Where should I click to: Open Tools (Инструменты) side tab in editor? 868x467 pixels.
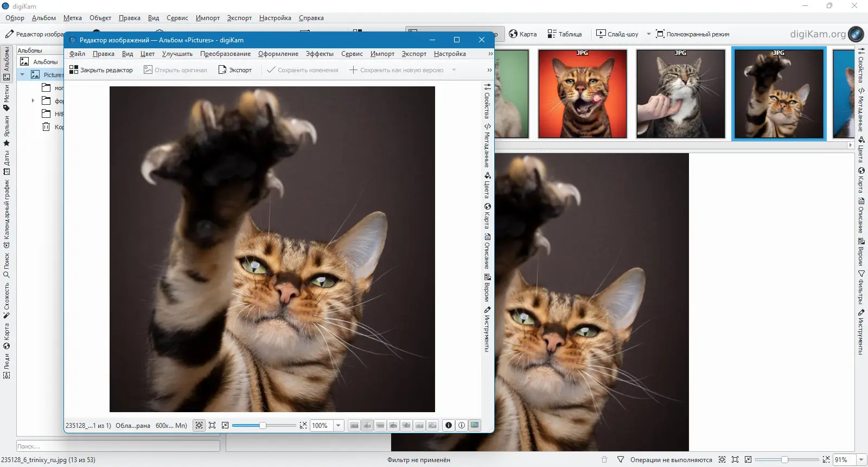coord(487,329)
